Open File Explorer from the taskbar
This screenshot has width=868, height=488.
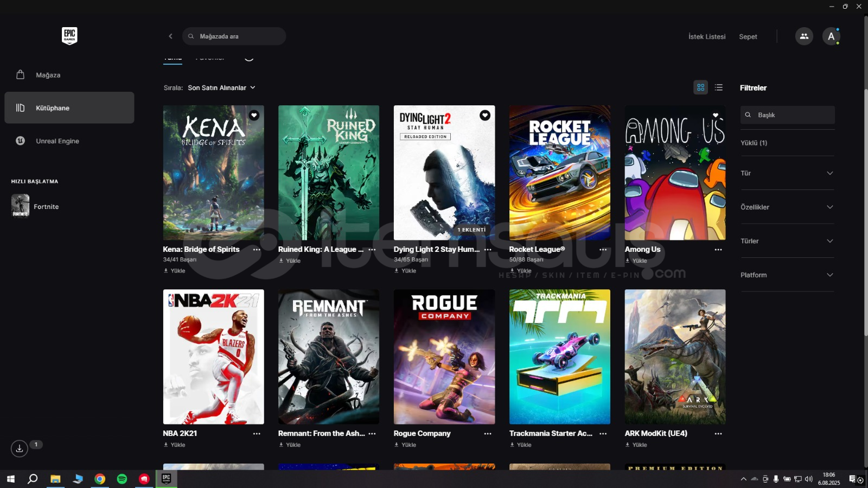55,479
